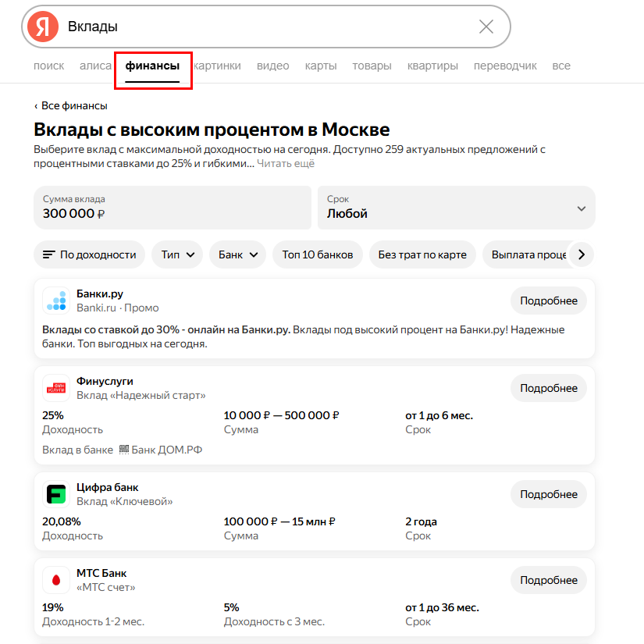Click Вклад «Надежный старт» subtitle
Image resolution: width=644 pixels, height=644 pixels.
point(141,395)
